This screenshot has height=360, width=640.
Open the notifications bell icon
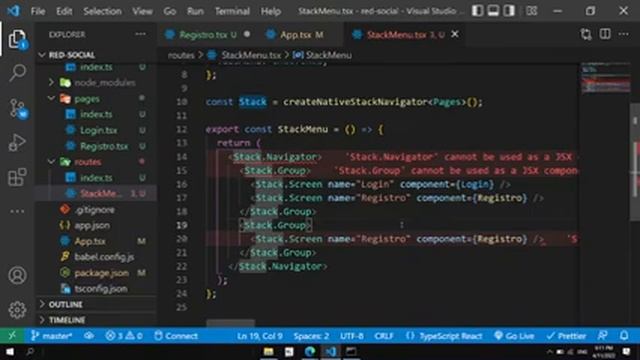point(624,336)
